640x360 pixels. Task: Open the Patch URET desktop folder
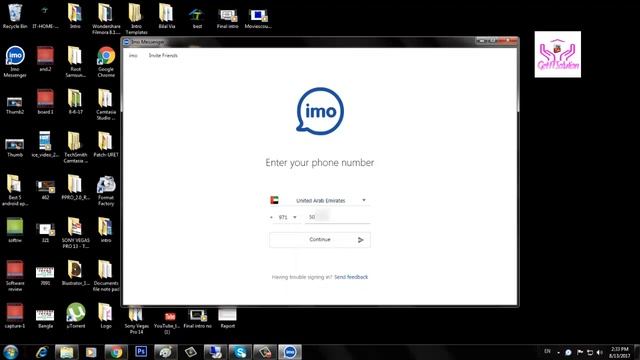[x=106, y=144]
